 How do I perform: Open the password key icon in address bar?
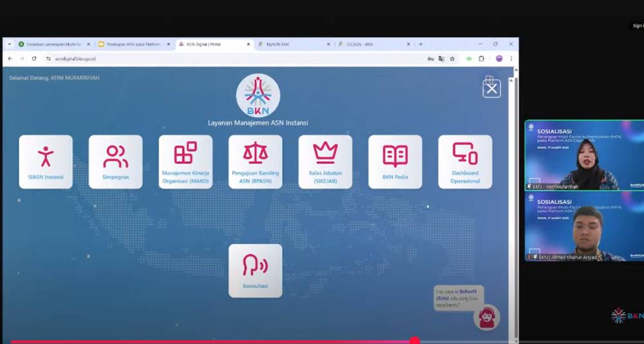pos(430,59)
